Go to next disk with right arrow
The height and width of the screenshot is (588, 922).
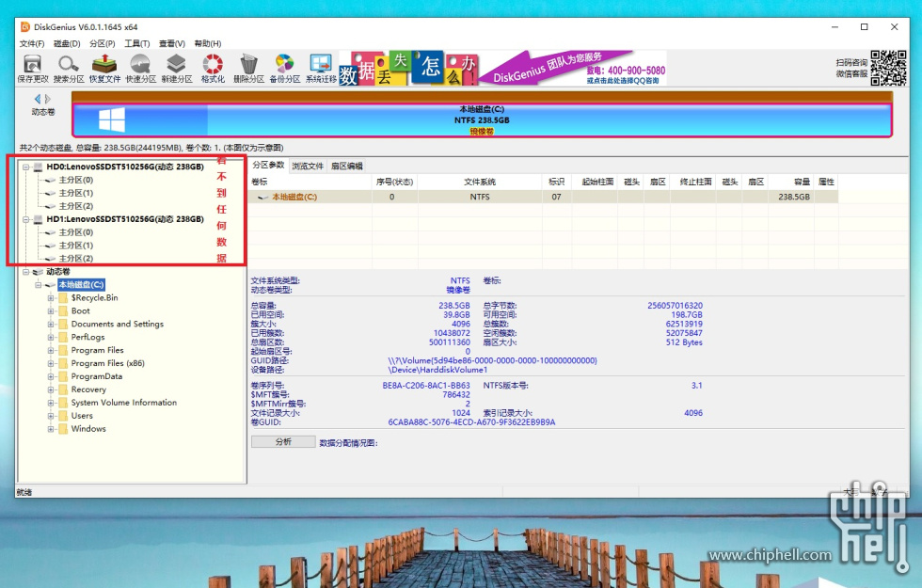point(48,99)
